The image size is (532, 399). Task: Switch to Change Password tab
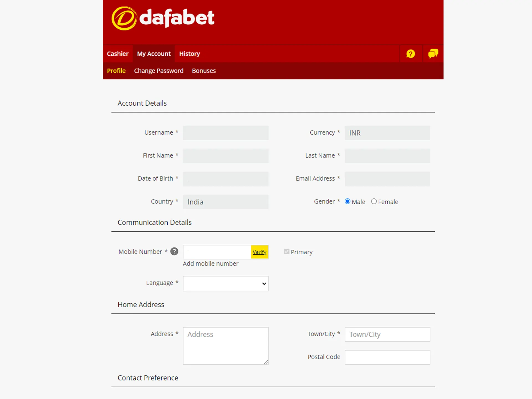[x=159, y=70]
